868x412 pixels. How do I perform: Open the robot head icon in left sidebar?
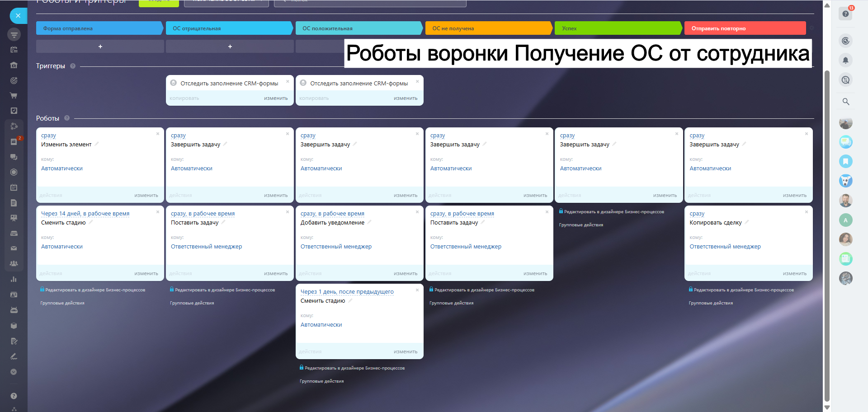point(14,310)
